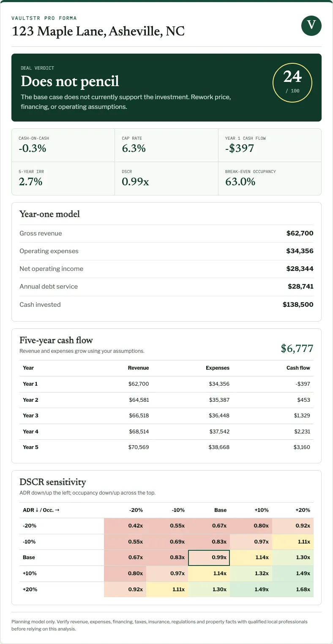
Task: Click the $28,741 debt service value
Action: click(x=300, y=287)
